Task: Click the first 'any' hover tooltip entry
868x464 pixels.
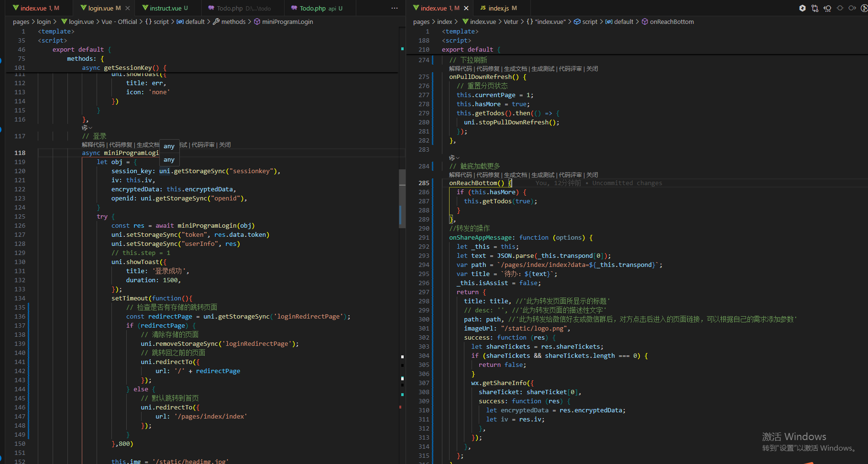Action: pos(169,146)
